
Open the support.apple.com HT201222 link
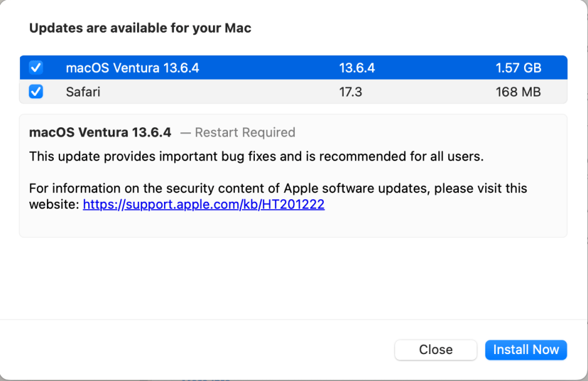pos(204,204)
